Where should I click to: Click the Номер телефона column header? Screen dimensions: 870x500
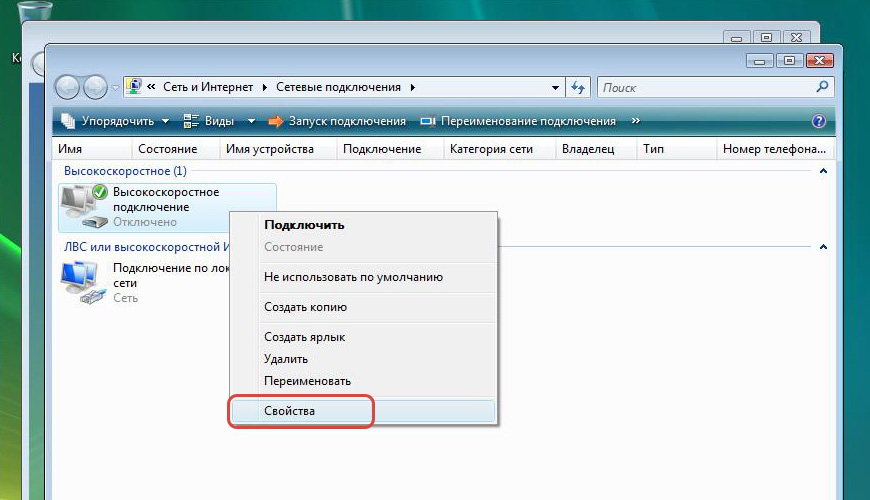776,149
